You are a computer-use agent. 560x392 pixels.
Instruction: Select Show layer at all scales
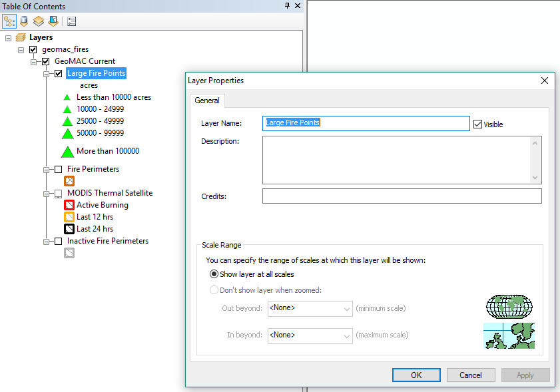point(214,274)
